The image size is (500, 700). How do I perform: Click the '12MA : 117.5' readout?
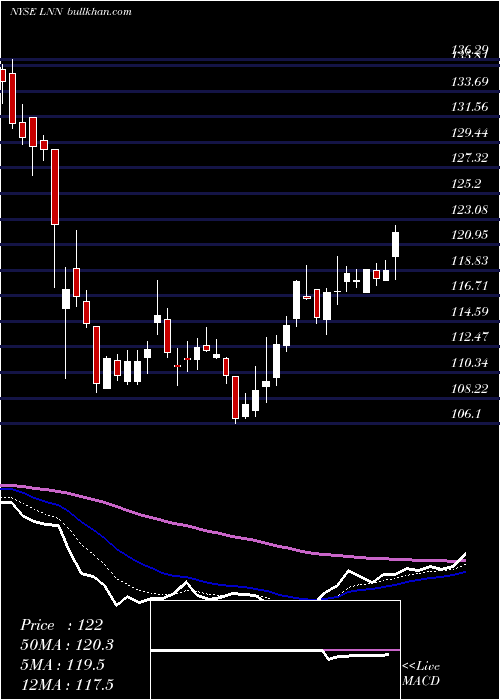click(67, 684)
